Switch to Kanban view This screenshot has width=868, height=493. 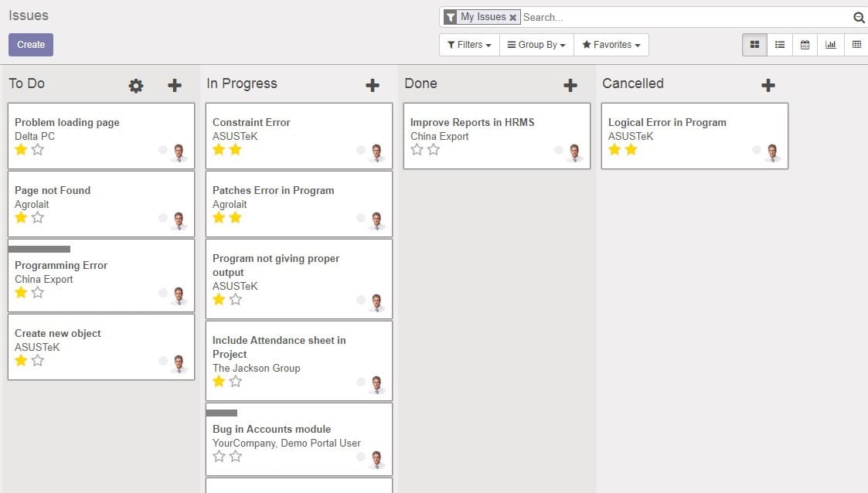click(754, 45)
